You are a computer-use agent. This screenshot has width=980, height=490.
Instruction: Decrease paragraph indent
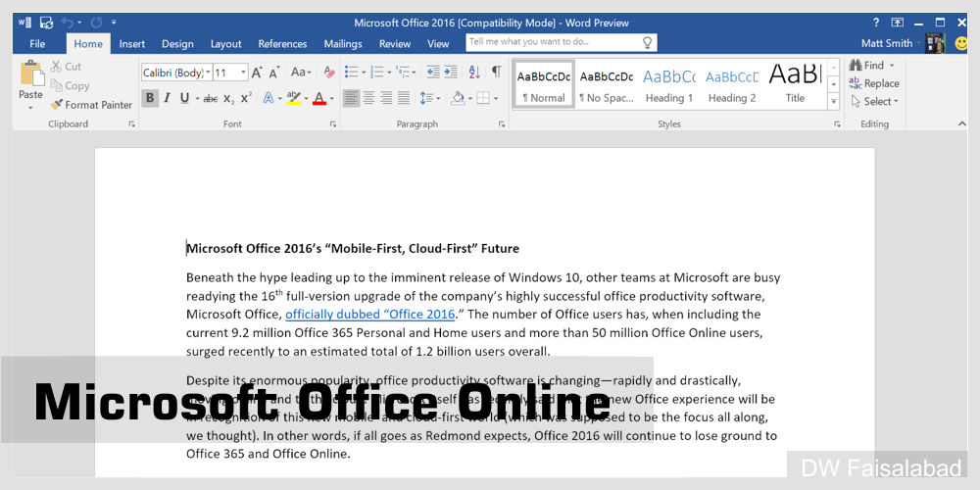pyautogui.click(x=433, y=72)
